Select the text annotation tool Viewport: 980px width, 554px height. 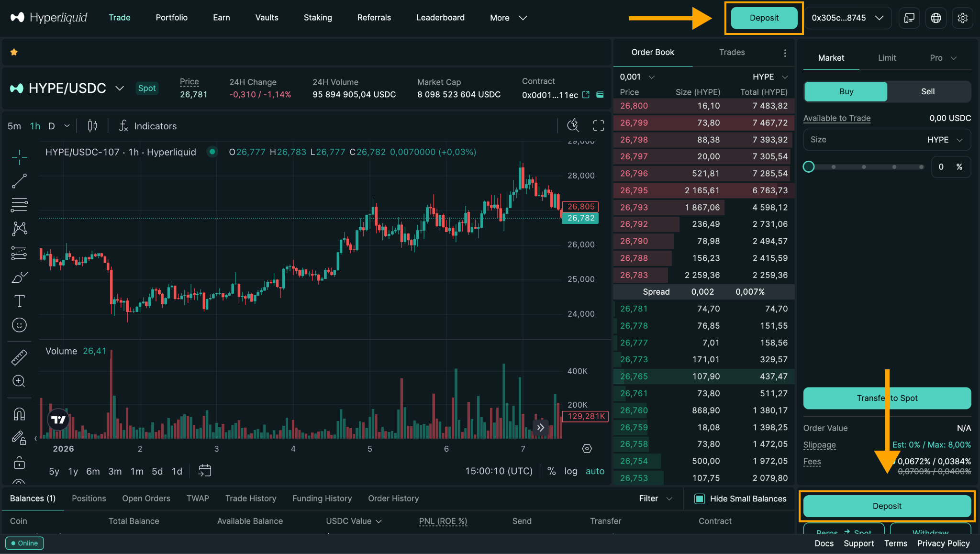(19, 301)
